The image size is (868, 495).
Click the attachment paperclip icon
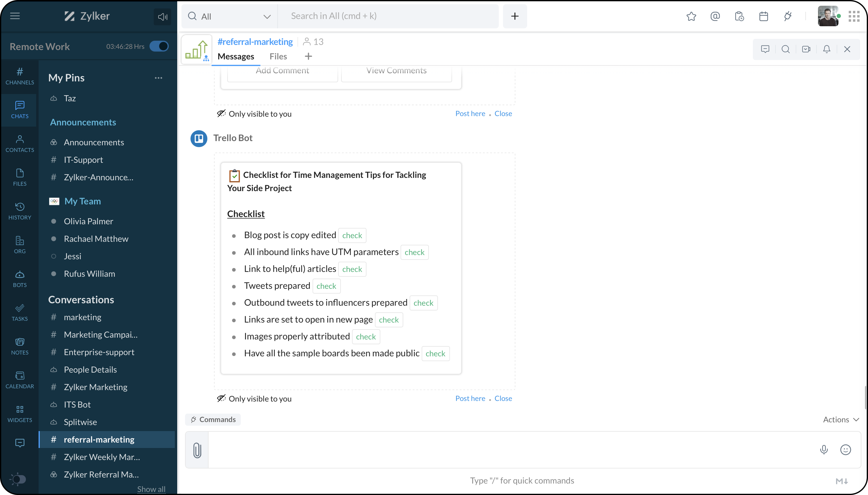click(197, 450)
